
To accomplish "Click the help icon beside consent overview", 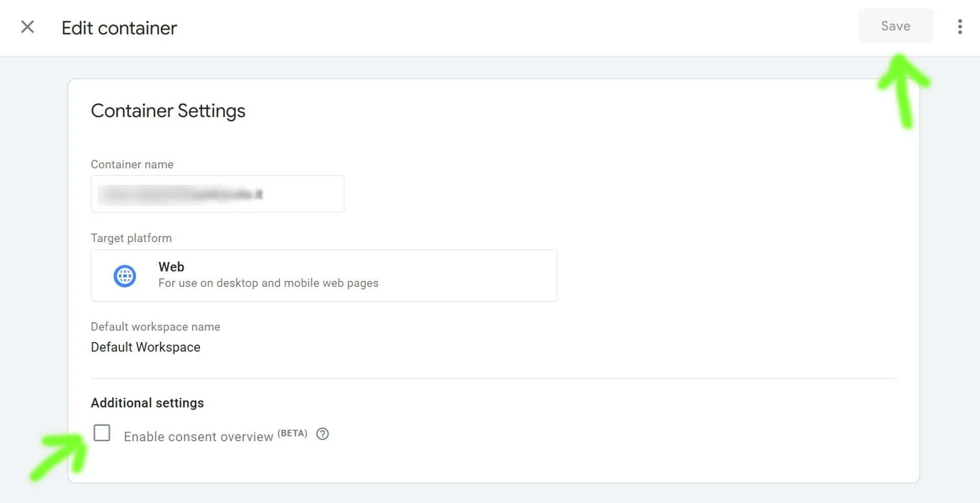I will pyautogui.click(x=322, y=434).
